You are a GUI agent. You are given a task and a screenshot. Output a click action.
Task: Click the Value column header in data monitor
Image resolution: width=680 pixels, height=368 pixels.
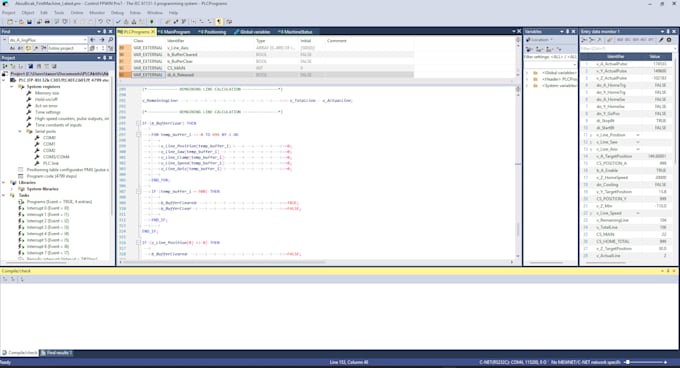point(654,56)
